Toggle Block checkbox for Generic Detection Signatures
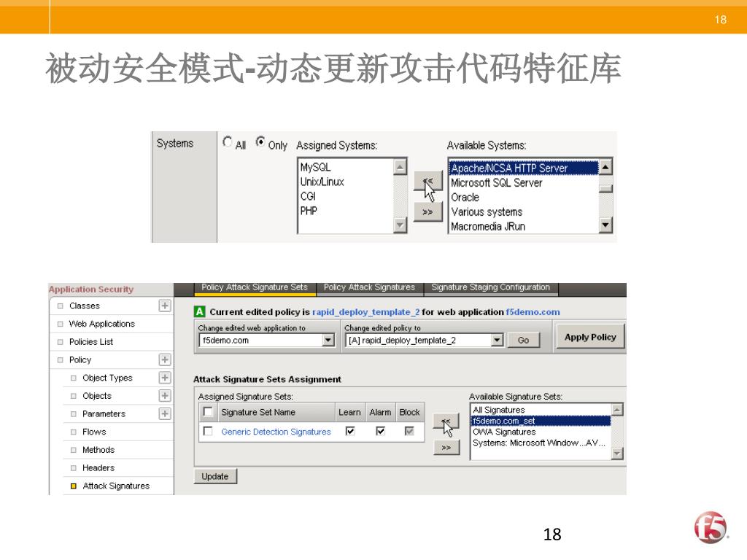This screenshot has width=747, height=560. [x=409, y=431]
